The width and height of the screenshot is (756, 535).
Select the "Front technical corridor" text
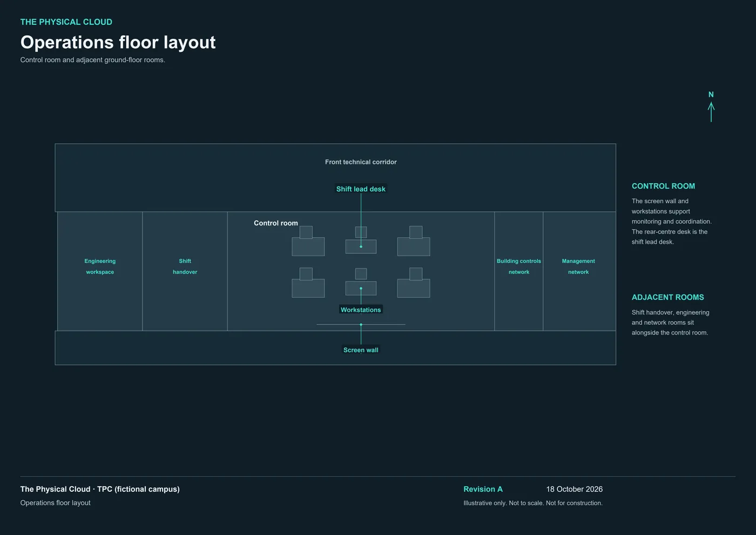pyautogui.click(x=361, y=162)
